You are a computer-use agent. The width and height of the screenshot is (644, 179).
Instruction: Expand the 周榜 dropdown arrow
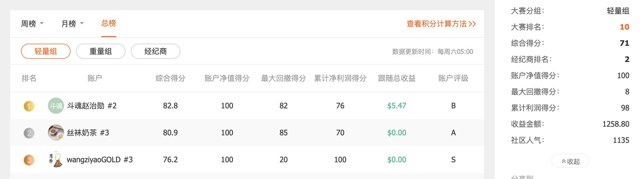42,23
